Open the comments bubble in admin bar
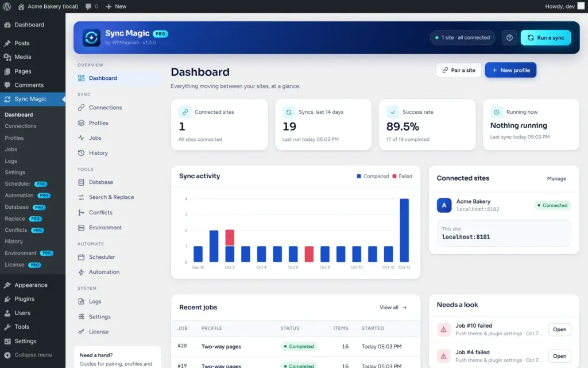This screenshot has height=368, width=588. [91, 6]
